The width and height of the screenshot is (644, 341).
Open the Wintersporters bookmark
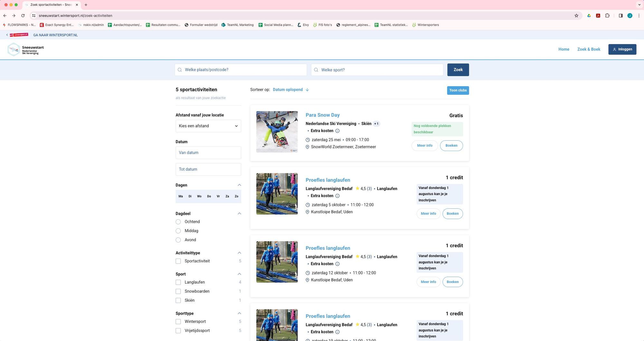coord(425,25)
